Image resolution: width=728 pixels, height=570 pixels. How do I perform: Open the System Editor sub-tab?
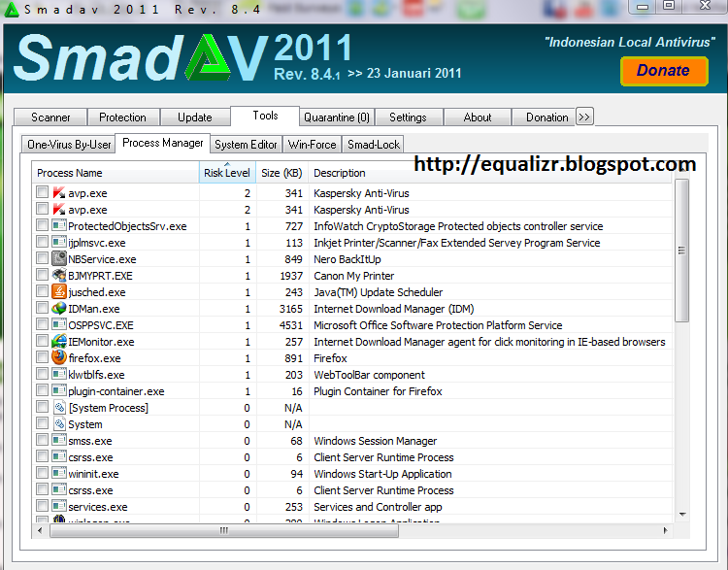pyautogui.click(x=246, y=145)
